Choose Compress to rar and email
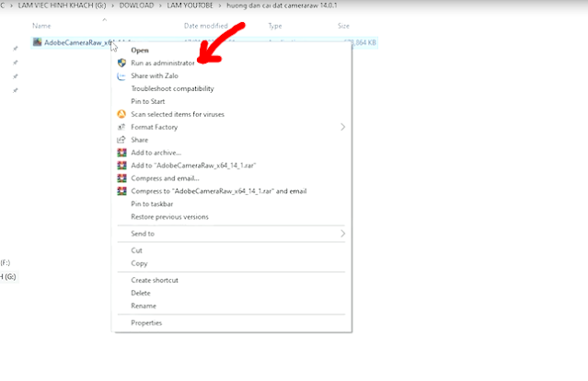Screen dimensions: 588x381 [x=219, y=191]
